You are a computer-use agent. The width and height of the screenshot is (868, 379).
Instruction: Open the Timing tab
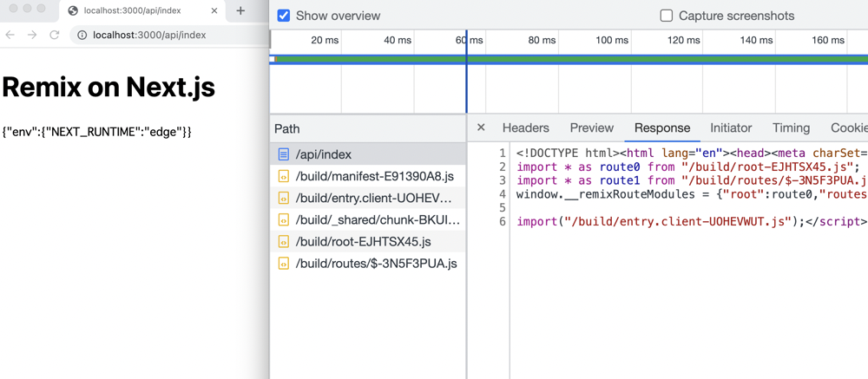tap(791, 127)
